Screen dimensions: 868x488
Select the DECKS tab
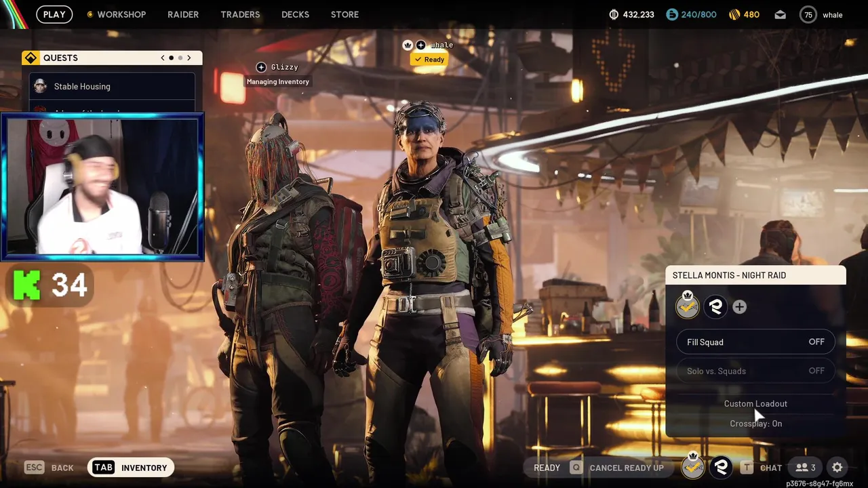(x=295, y=14)
